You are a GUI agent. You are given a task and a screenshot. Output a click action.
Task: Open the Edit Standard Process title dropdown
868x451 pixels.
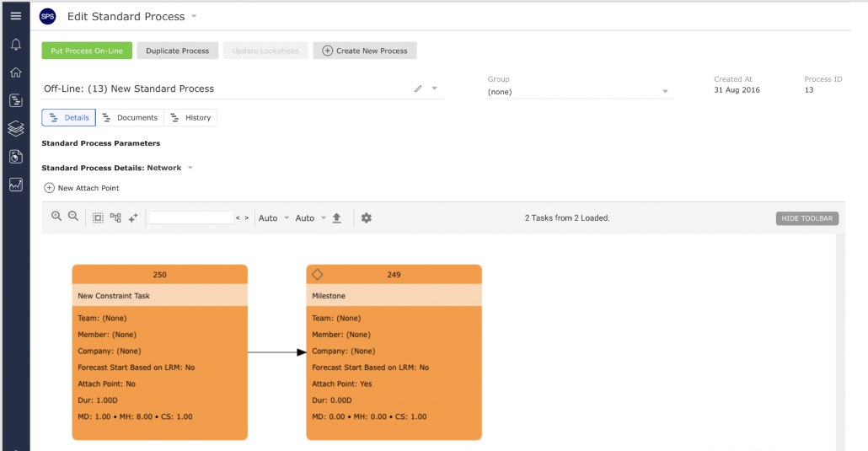[x=195, y=16]
